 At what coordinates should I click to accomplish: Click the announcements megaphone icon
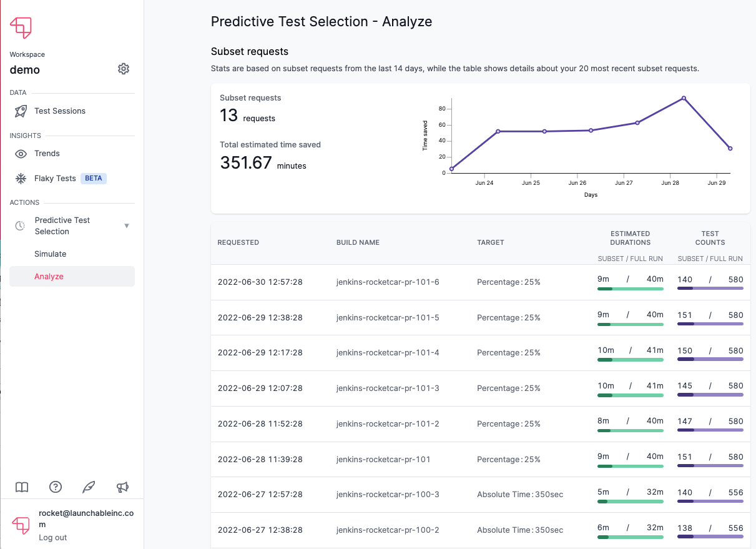pos(122,487)
